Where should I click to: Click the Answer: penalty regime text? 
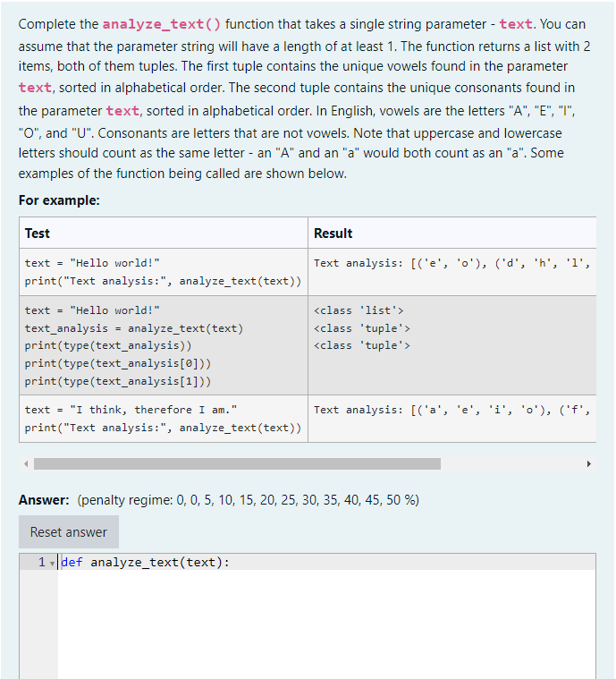(219, 500)
